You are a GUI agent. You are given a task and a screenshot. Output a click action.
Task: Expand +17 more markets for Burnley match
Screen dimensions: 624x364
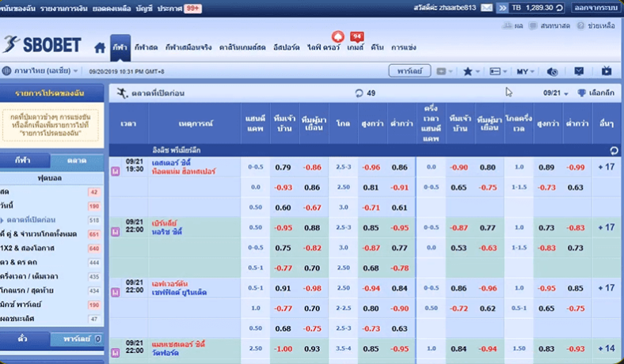607,228
